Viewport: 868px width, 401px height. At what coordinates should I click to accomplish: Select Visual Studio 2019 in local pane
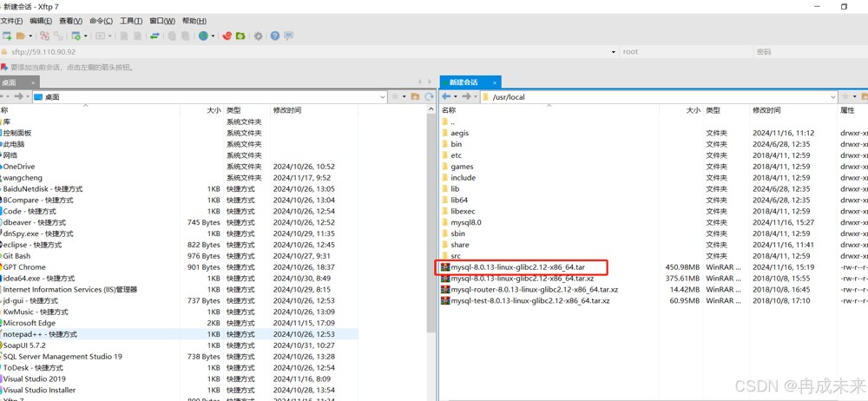coord(35,378)
